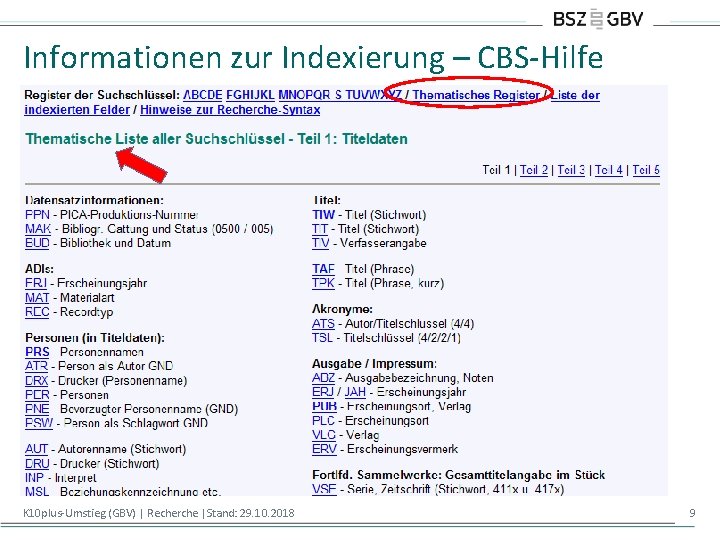Open ADZ Ausgabebezeichnung key
This screenshot has width=720, height=540.
pos(323,378)
